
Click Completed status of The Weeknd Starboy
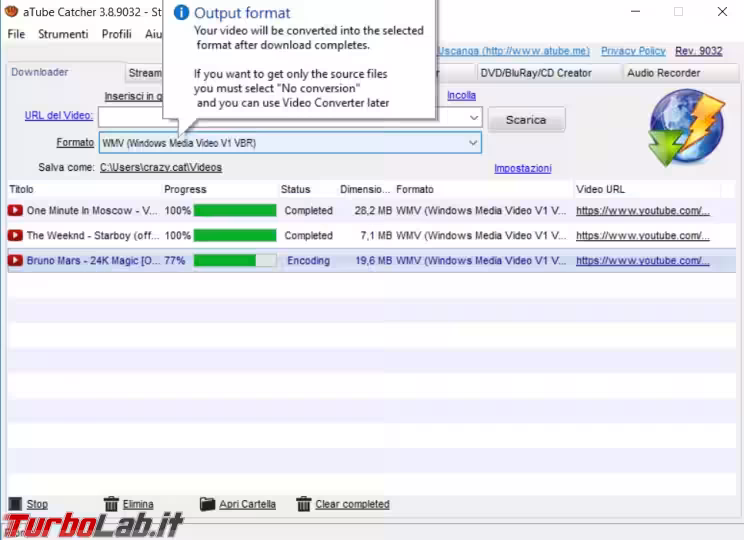(308, 236)
